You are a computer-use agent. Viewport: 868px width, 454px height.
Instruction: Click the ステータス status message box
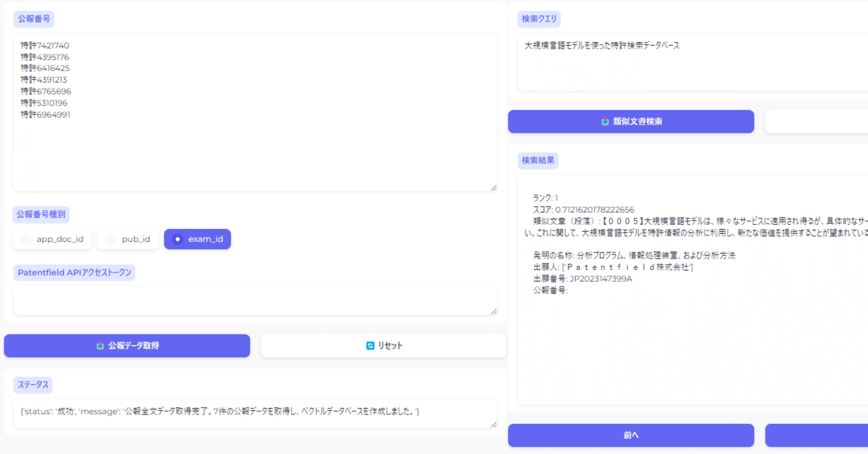point(253,412)
